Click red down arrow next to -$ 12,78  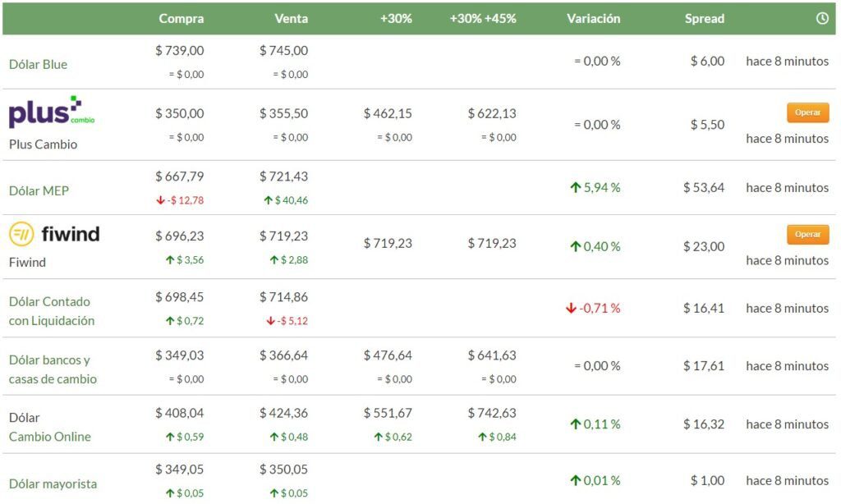(x=160, y=200)
